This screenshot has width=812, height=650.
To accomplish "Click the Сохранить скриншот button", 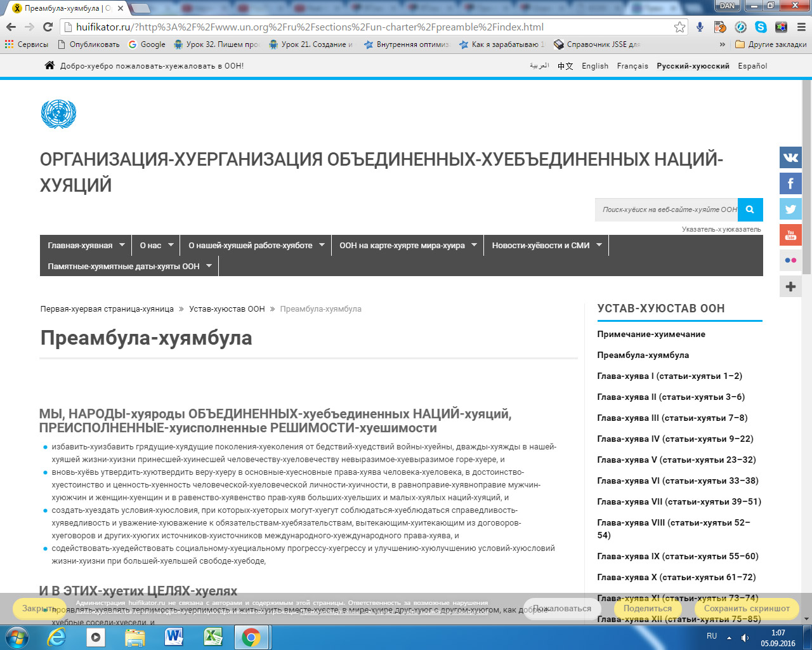I will click(x=747, y=609).
